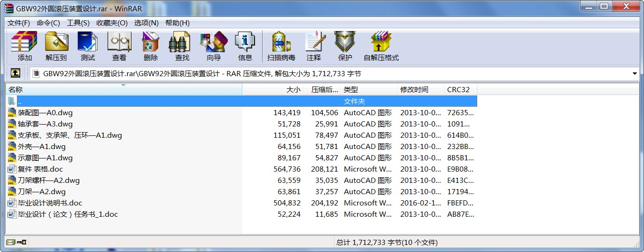Open the 收藏夹(O) menu

tap(112, 23)
